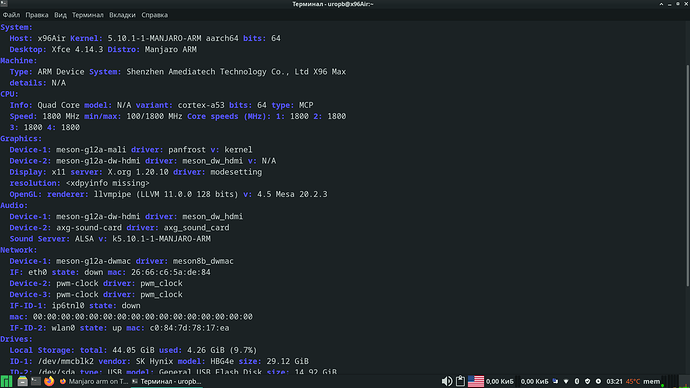Viewport: 690px width, 388px height.
Task: Click the network connections tray icon
Action: click(555, 381)
